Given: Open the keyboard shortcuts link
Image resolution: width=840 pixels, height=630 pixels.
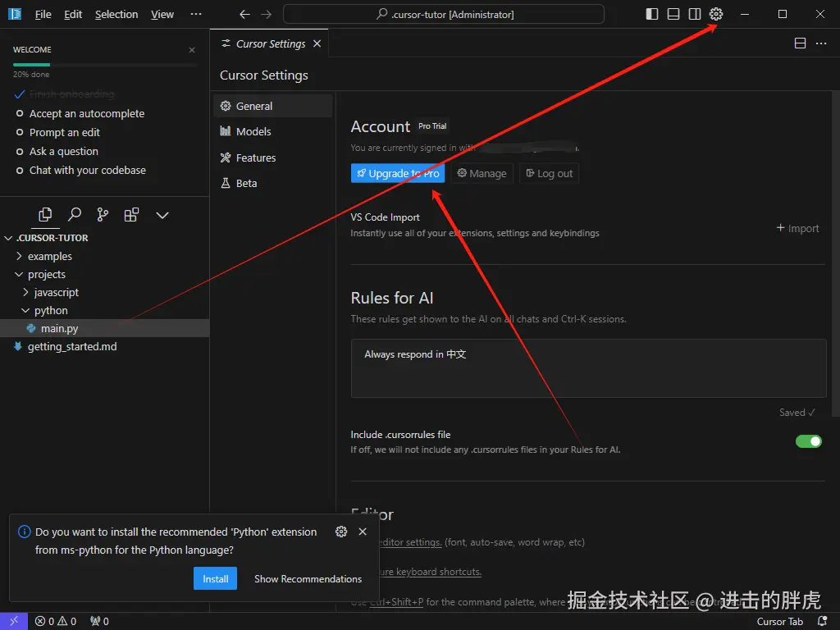Looking at the screenshot, I should pyautogui.click(x=430, y=572).
